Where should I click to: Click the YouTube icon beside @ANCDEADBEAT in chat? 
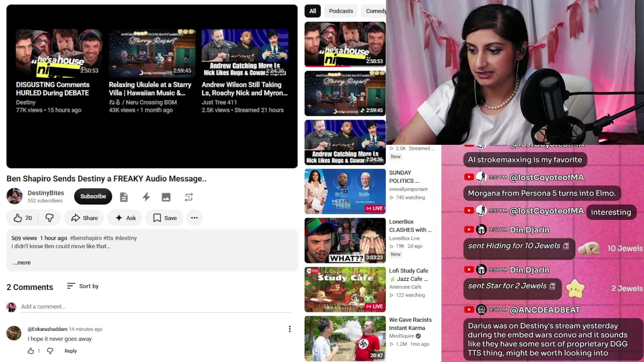pyautogui.click(x=469, y=310)
